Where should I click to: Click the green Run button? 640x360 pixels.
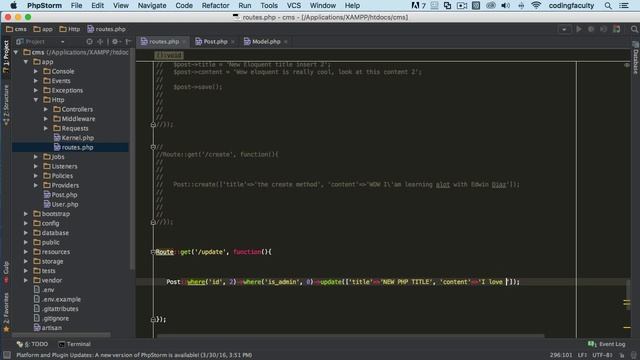click(579, 29)
